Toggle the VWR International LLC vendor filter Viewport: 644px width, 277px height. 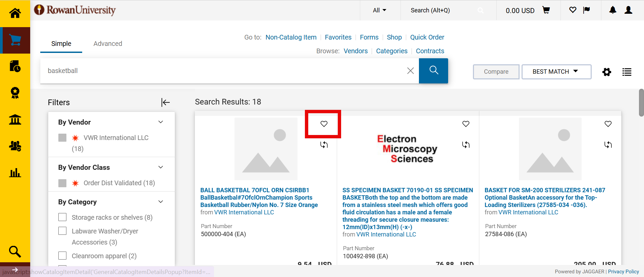tap(62, 138)
